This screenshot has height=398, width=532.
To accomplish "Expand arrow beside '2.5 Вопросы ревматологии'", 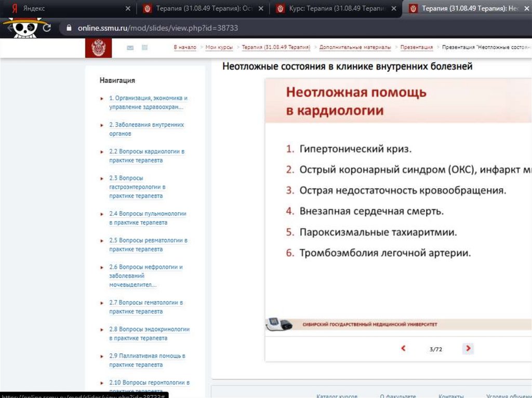I will (102, 241).
